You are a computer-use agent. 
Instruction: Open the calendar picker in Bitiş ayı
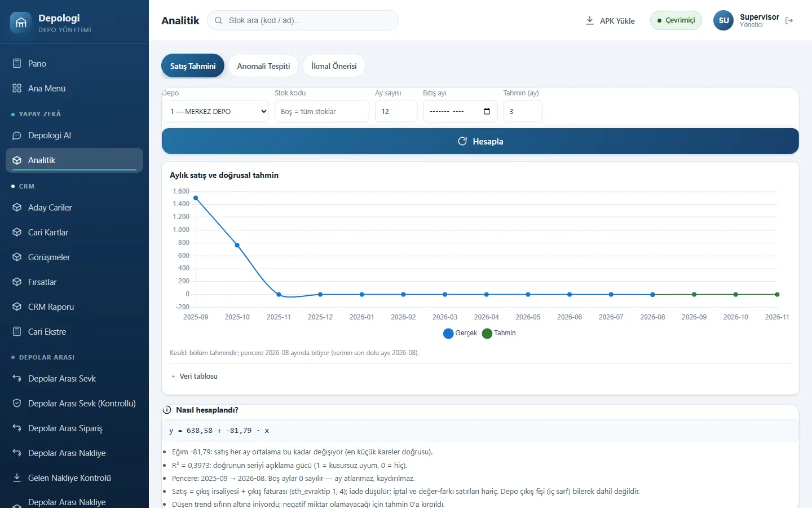click(x=487, y=111)
